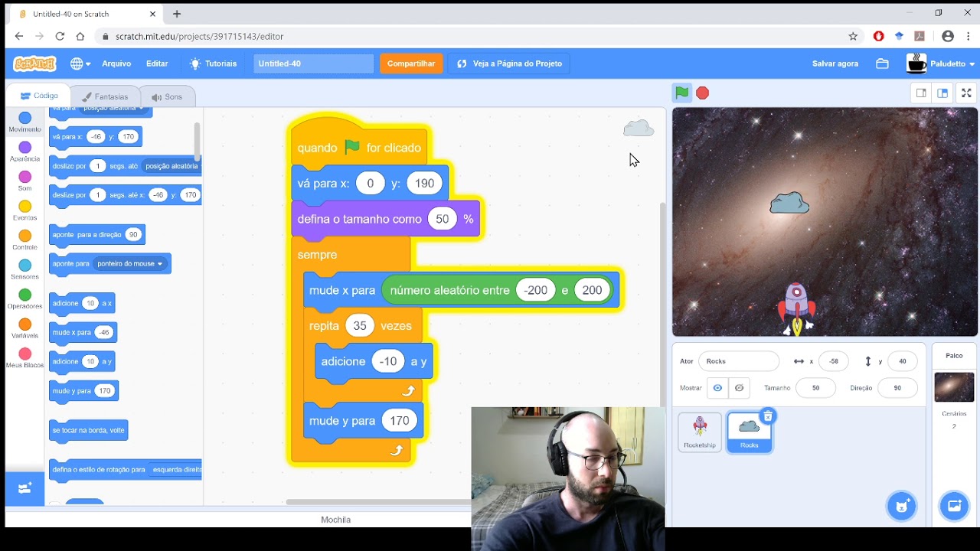Select the Eventos block category
The image size is (980, 551).
24,210
